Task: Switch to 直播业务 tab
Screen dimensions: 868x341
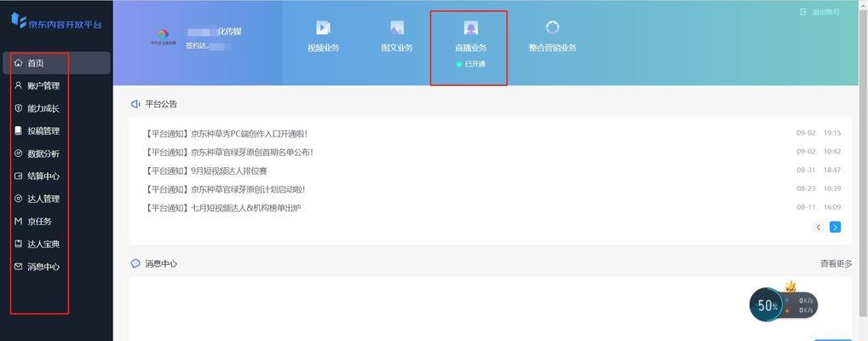Action: point(470,48)
